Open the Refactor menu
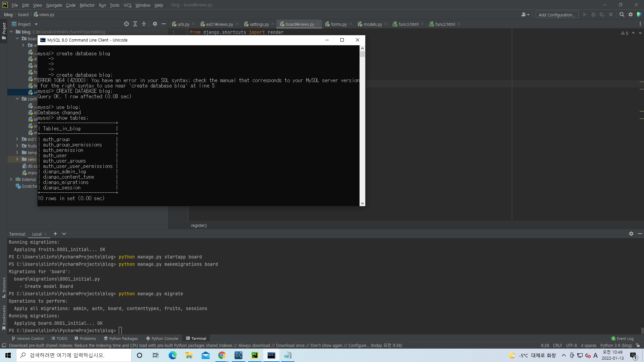Image resolution: width=644 pixels, height=362 pixels. click(87, 5)
